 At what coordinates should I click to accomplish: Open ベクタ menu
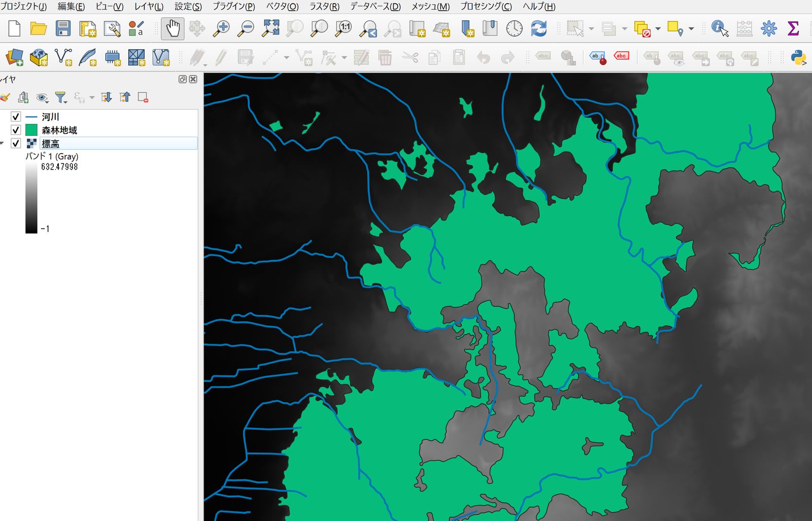pyautogui.click(x=282, y=7)
